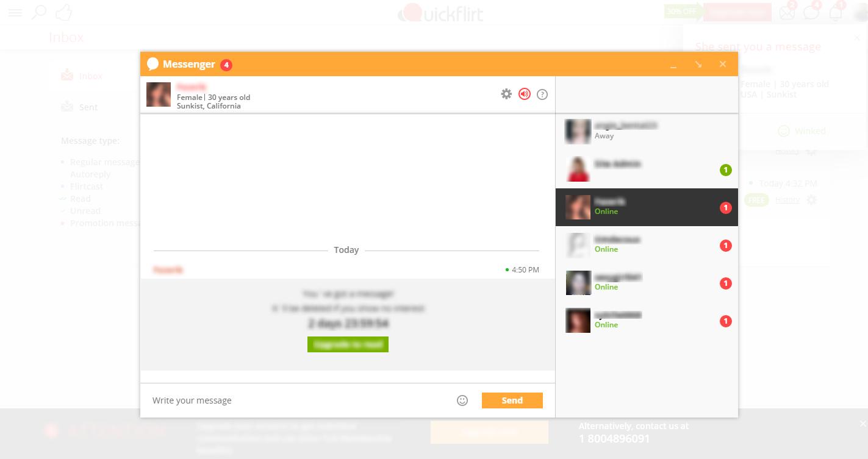Click the search magnifier icon

coord(39,12)
